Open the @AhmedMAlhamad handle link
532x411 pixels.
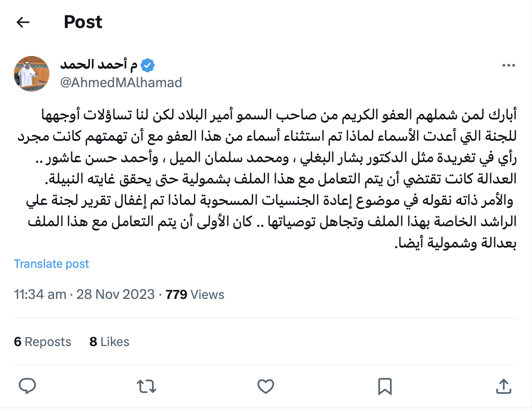pyautogui.click(x=121, y=83)
